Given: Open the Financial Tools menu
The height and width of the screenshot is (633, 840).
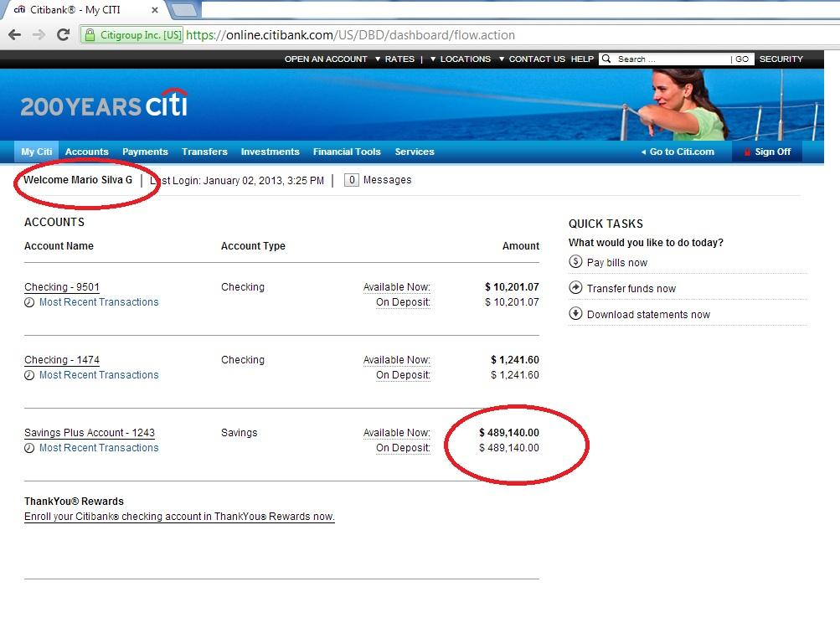Looking at the screenshot, I should click(x=347, y=152).
